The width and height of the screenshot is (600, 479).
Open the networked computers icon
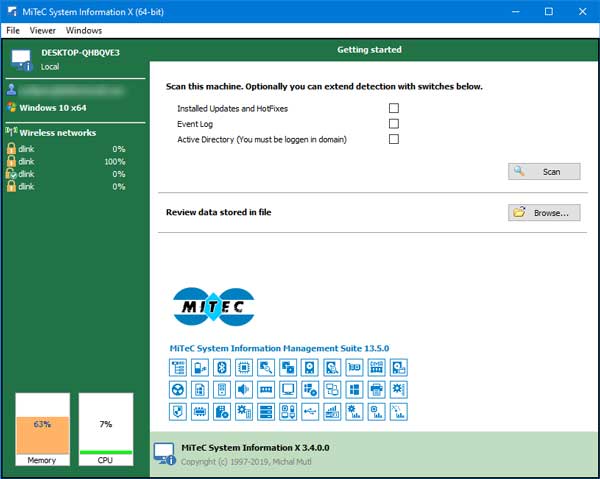coord(332,389)
